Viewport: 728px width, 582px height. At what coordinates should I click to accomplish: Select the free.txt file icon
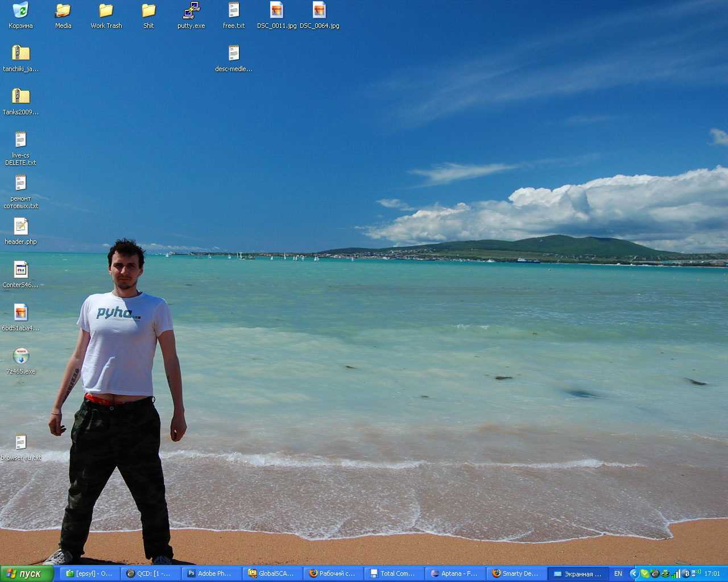[234, 11]
